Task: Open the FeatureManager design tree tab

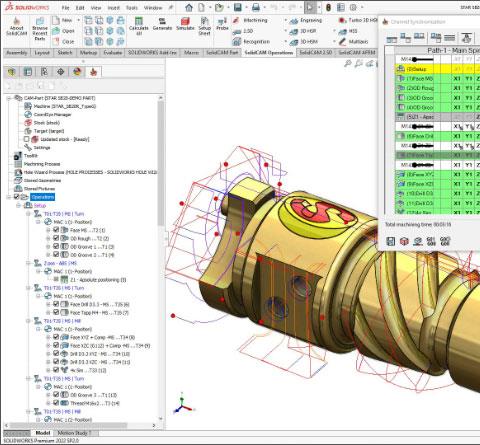Action: pyautogui.click(x=12, y=72)
